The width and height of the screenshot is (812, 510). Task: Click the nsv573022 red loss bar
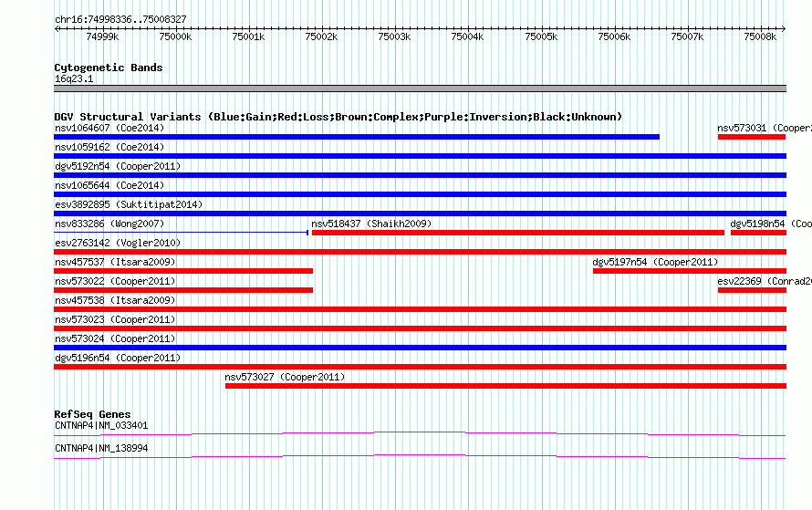183,290
